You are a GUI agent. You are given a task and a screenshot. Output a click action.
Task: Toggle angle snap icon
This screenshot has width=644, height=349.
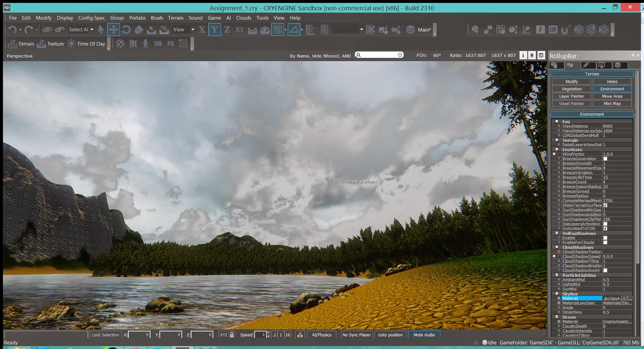(x=294, y=29)
